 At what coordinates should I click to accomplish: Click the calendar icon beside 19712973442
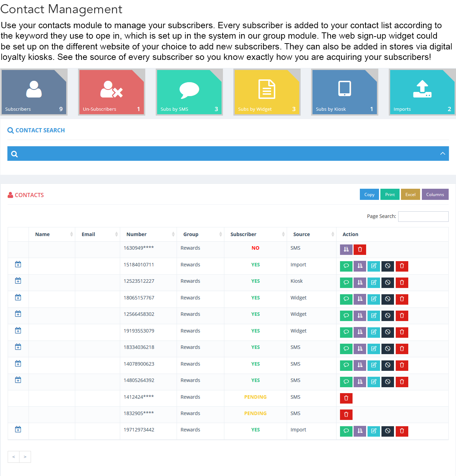tap(18, 429)
